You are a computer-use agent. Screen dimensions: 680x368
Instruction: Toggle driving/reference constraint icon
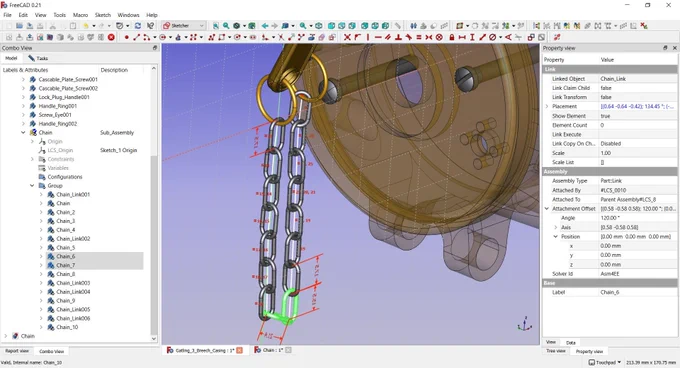531,37
